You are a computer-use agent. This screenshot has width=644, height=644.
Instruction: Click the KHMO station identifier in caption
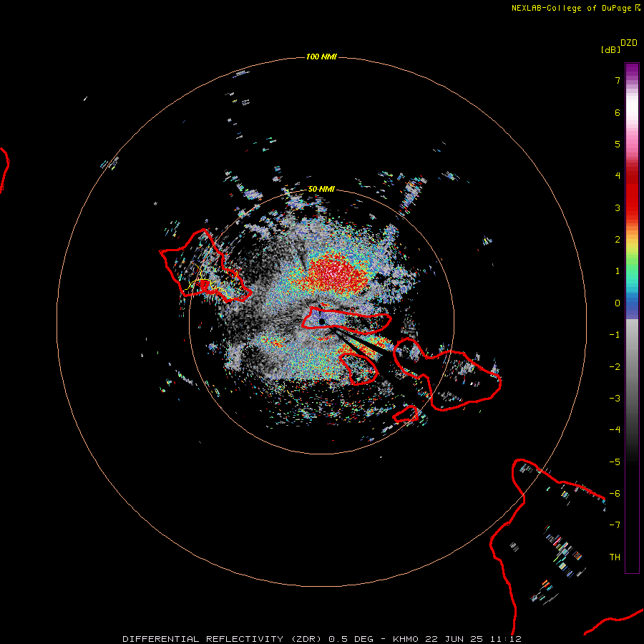(x=406, y=639)
